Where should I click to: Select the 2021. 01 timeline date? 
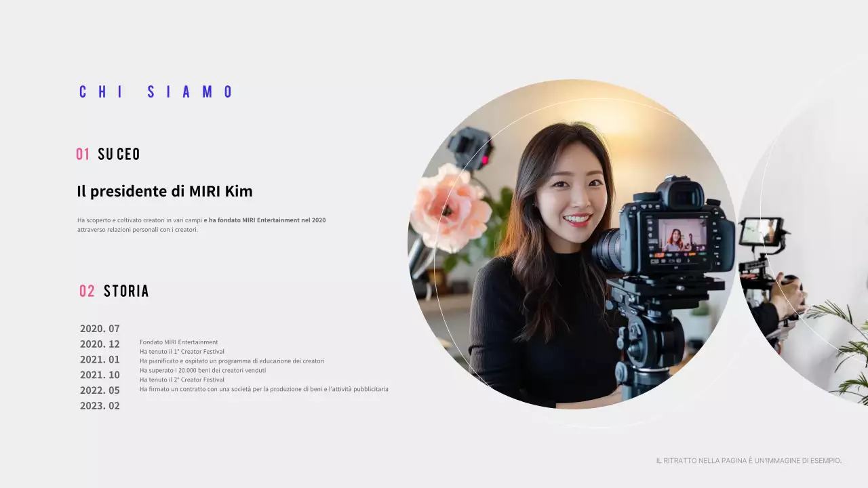click(x=100, y=360)
